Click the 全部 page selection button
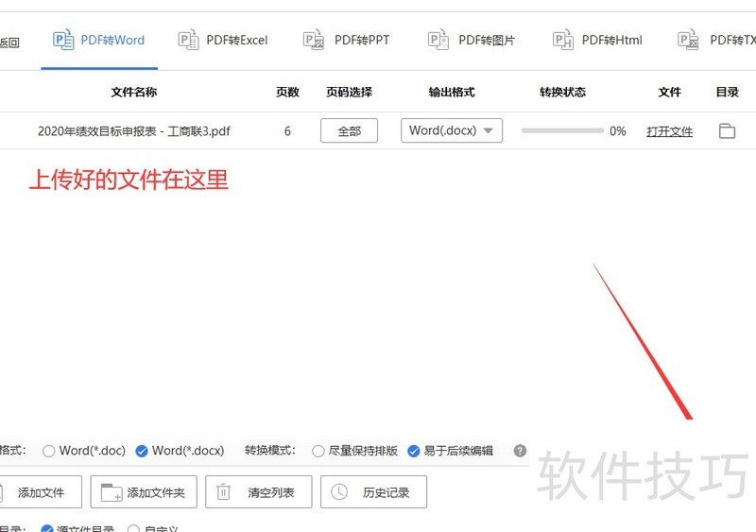The height and width of the screenshot is (532, 756). point(349,130)
